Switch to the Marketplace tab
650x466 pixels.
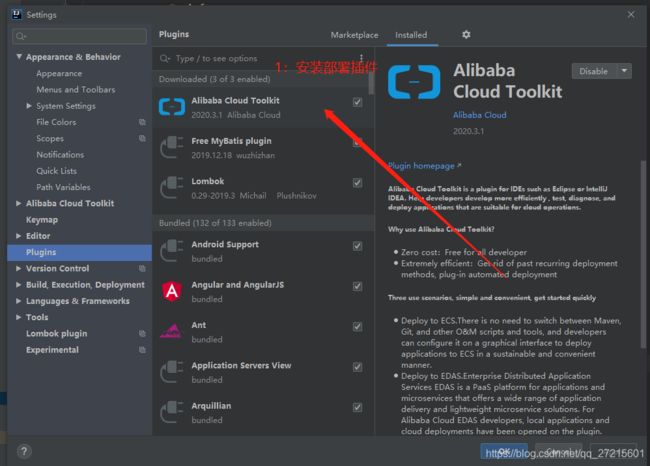tap(354, 35)
